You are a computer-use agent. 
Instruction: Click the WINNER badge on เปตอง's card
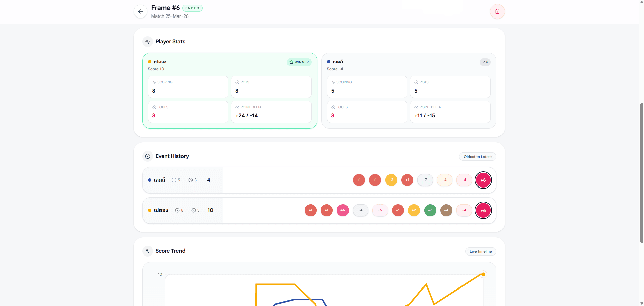[299, 62]
